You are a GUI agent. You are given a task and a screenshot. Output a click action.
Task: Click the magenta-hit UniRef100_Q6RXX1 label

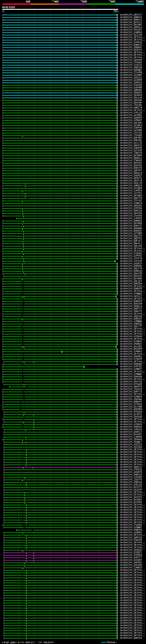coord(131,467)
